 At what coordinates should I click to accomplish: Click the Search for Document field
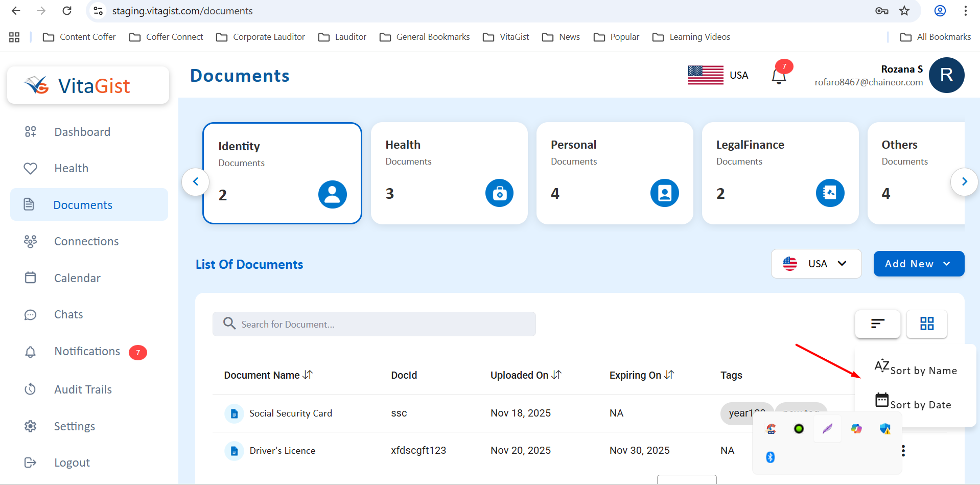pyautogui.click(x=374, y=324)
